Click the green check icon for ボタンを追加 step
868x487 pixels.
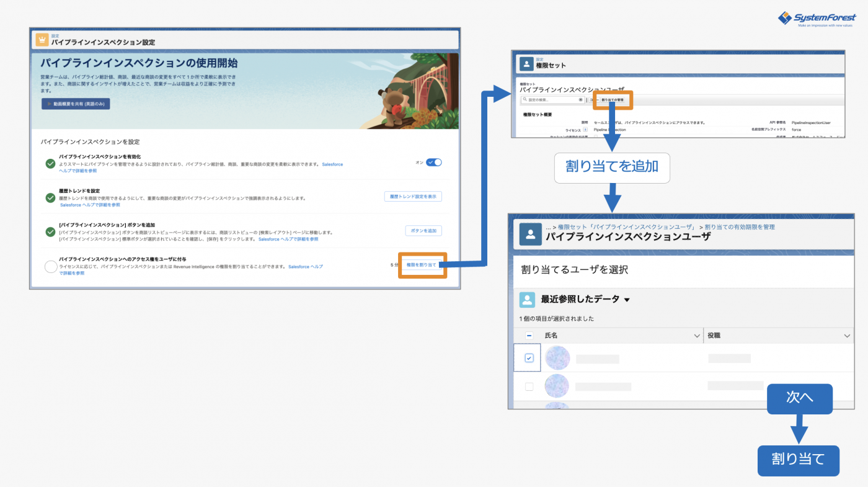coord(50,231)
